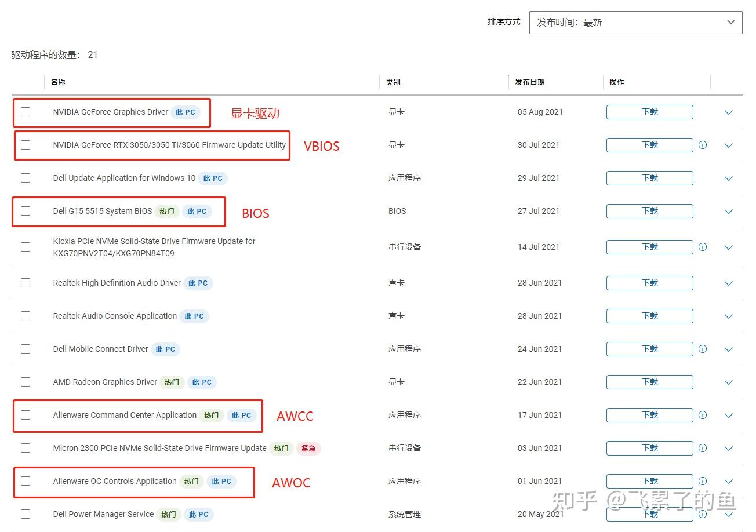
Task: Expand details for Dell Update Application for Windows 10
Action: [x=729, y=178]
